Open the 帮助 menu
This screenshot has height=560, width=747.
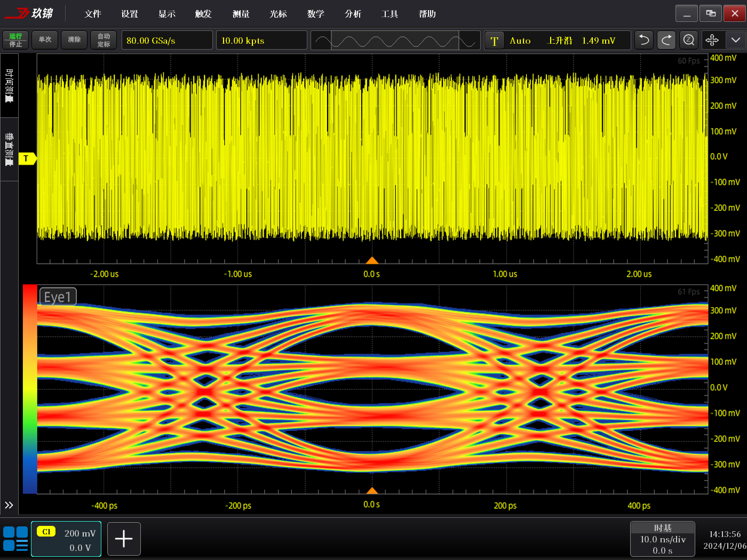tap(427, 14)
